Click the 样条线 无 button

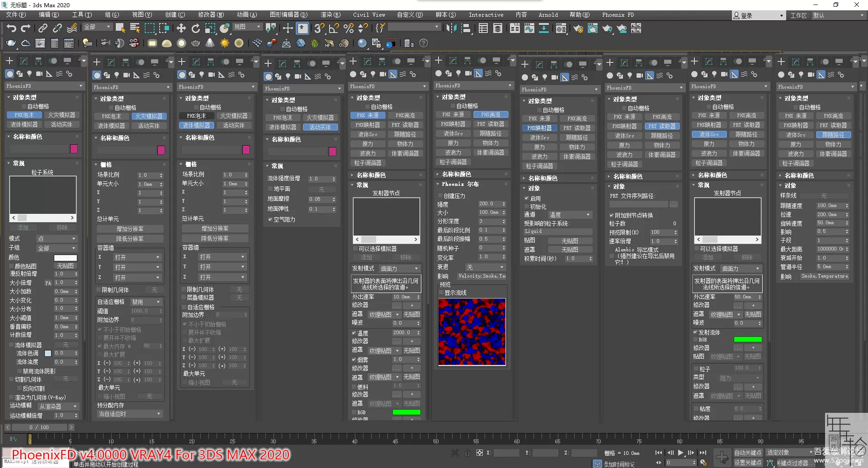(824, 196)
